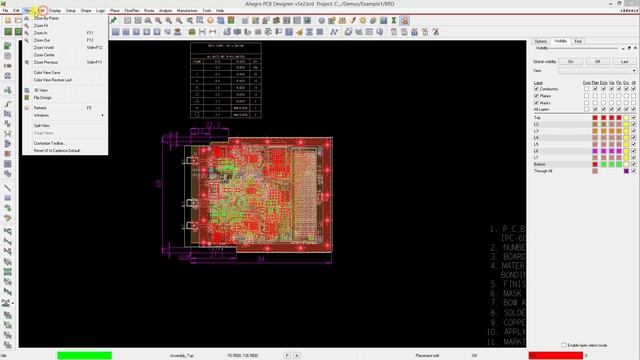Viewport: 640px width, 360px height.
Task: Toggle the Masks layer checkbox
Action: [536, 102]
